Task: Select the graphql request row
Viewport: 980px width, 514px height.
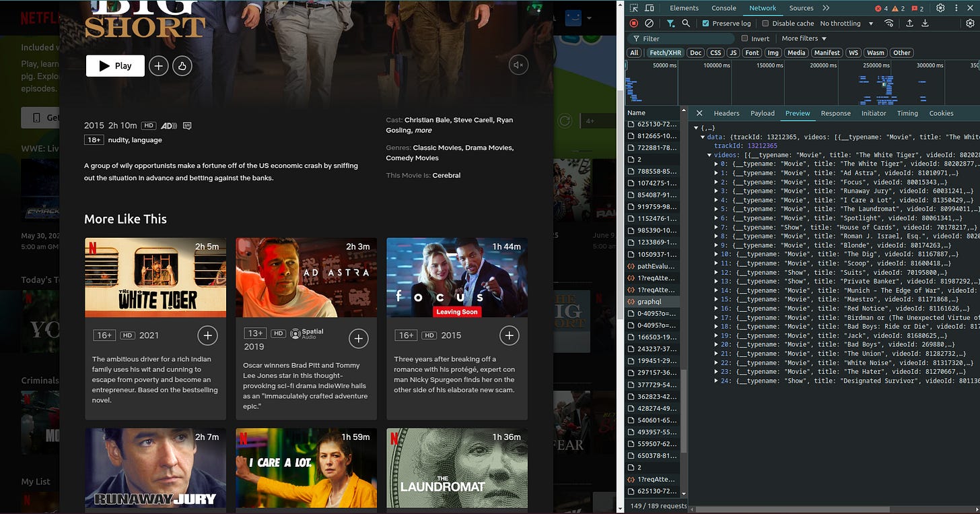Action: tap(652, 302)
